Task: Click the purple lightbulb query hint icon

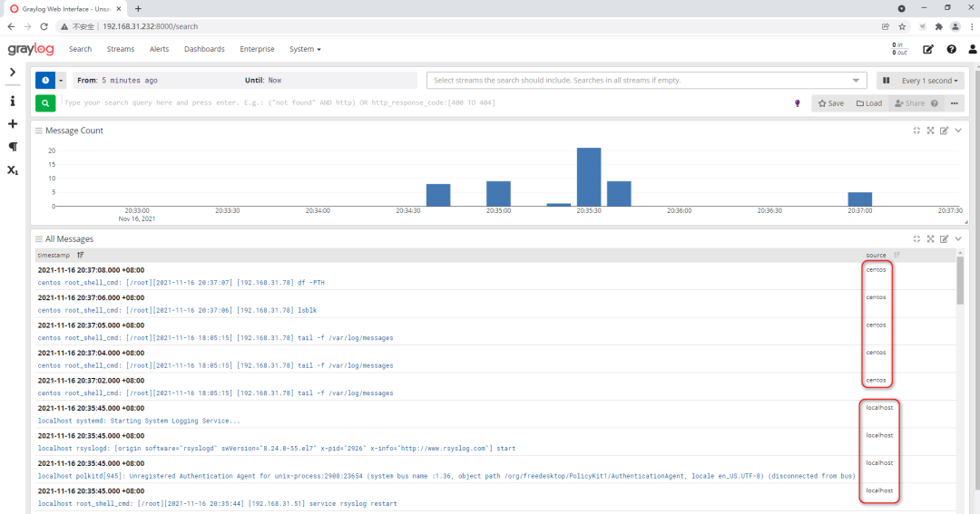Action: tap(798, 103)
